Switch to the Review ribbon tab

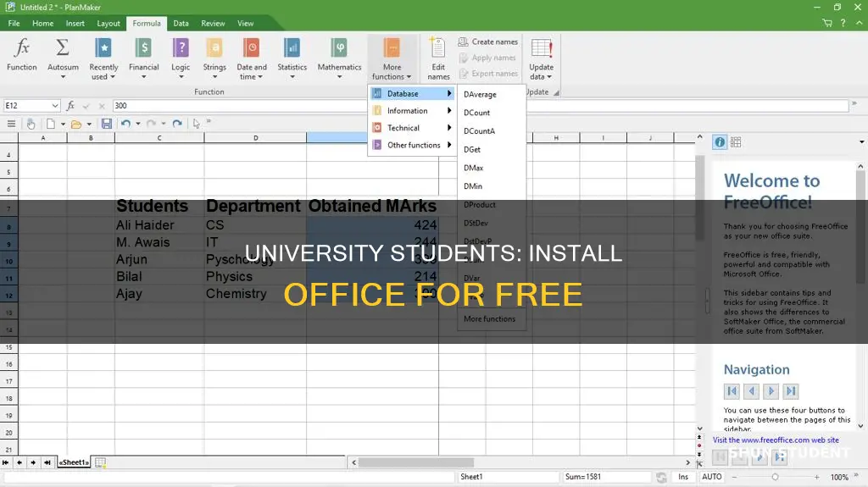point(213,23)
